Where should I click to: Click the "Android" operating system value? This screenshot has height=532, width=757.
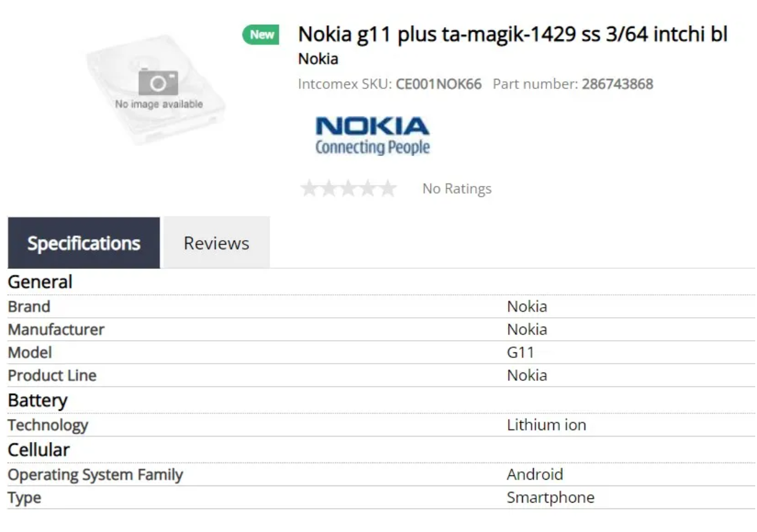click(x=536, y=474)
